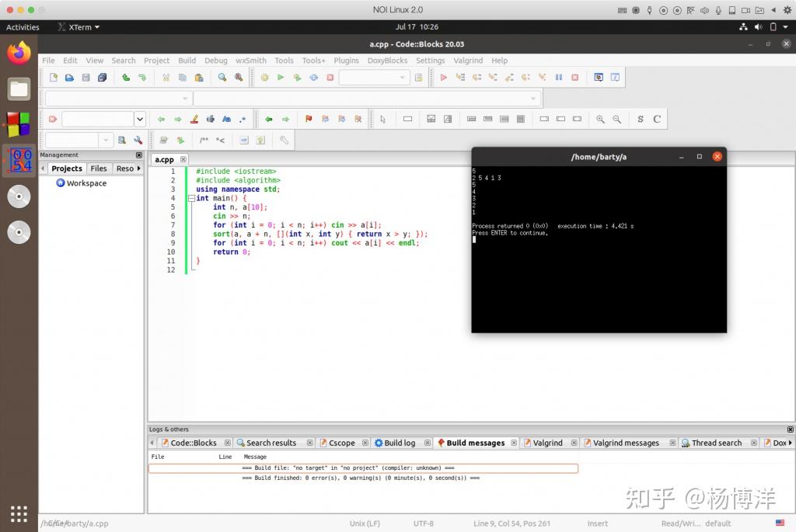Click the Build gear icon

pos(264,78)
